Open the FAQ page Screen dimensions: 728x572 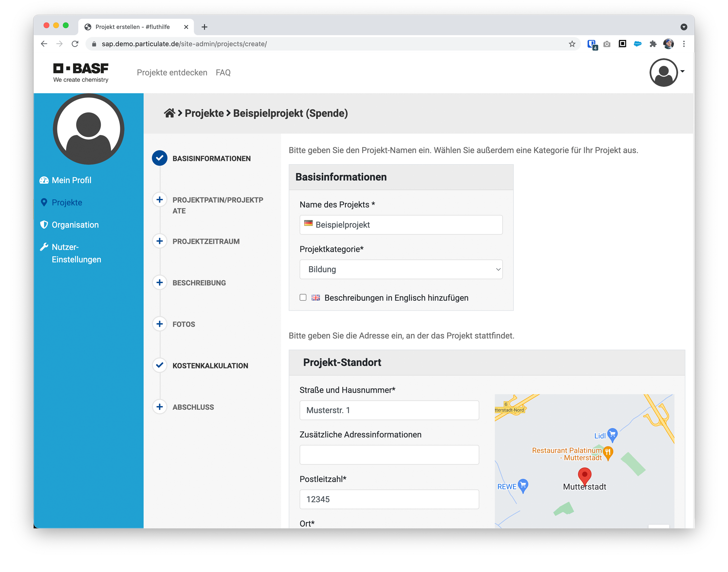click(x=223, y=72)
